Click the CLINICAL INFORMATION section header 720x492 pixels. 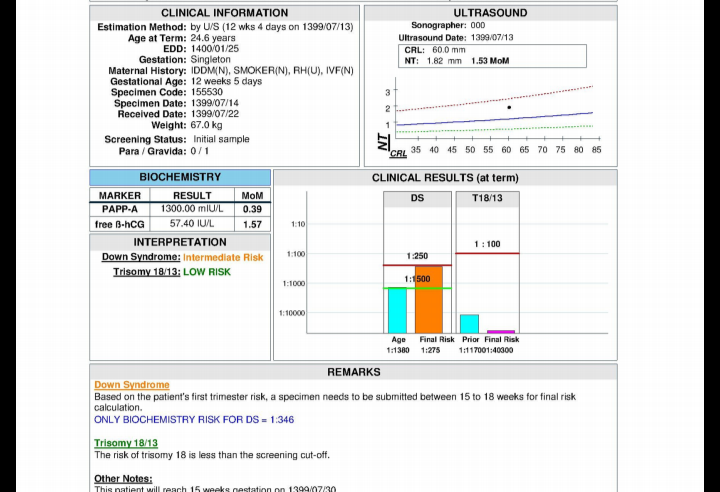click(x=224, y=13)
